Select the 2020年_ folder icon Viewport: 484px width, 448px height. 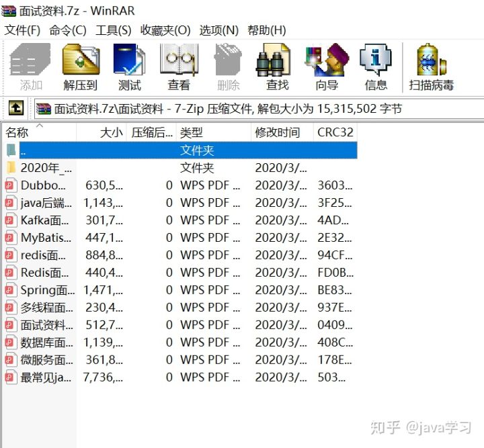11,168
